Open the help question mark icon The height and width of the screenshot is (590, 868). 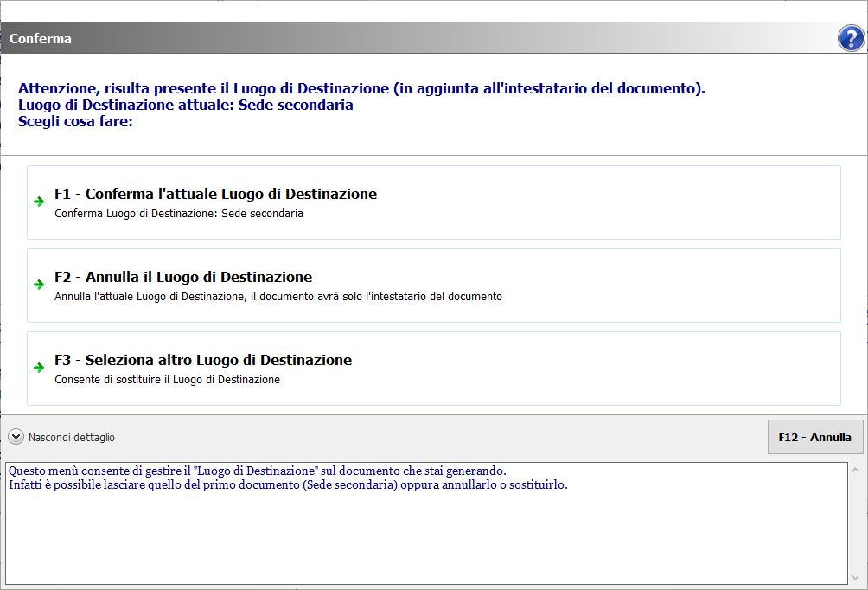(x=851, y=38)
